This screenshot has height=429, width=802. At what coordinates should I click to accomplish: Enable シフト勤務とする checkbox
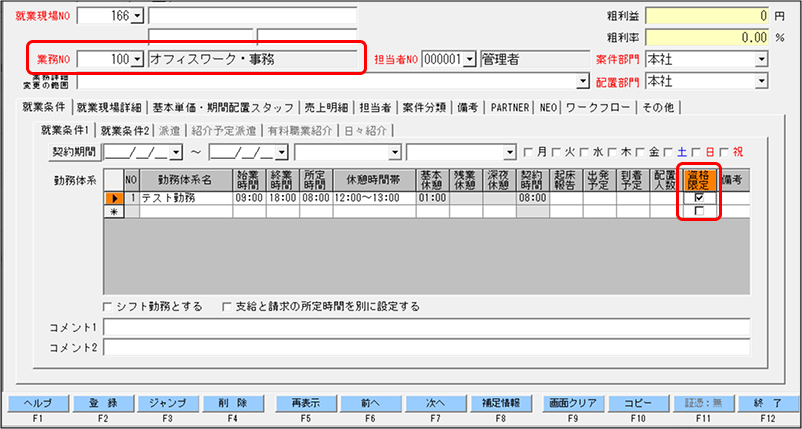[x=107, y=307]
